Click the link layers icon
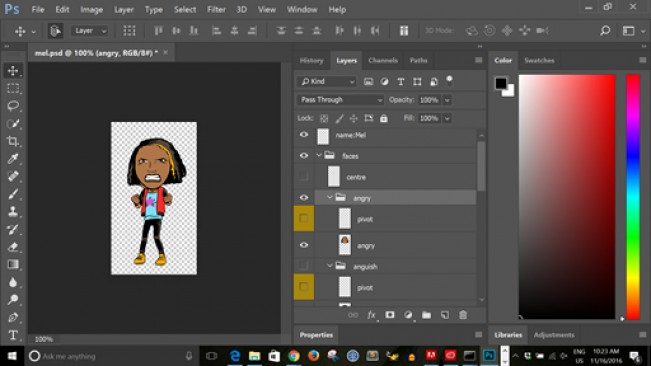This screenshot has height=366, width=651. [353, 315]
